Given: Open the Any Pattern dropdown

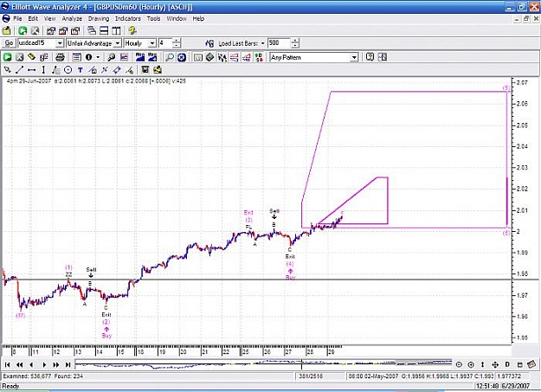Looking at the screenshot, I should [x=354, y=57].
